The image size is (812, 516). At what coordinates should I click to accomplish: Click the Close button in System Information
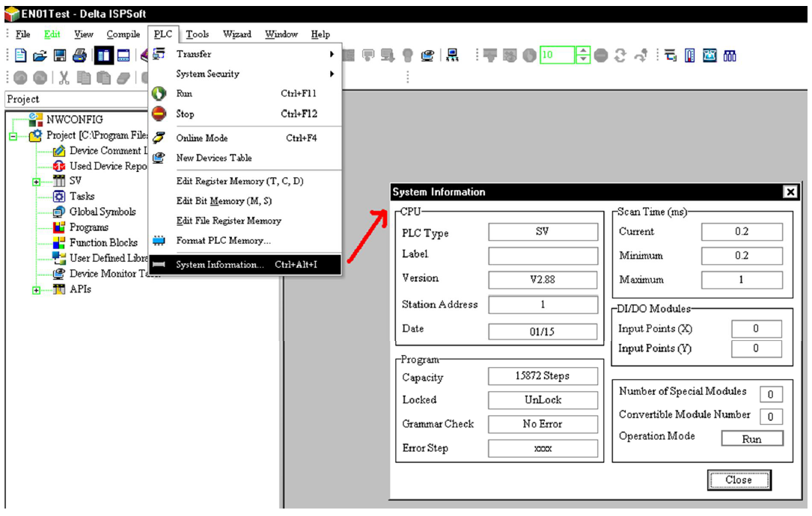pos(739,480)
